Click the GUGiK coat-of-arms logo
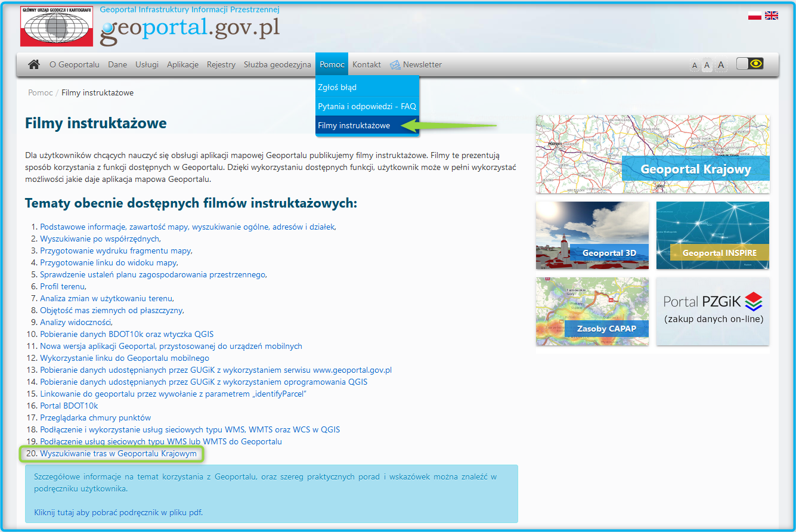 pos(56,26)
